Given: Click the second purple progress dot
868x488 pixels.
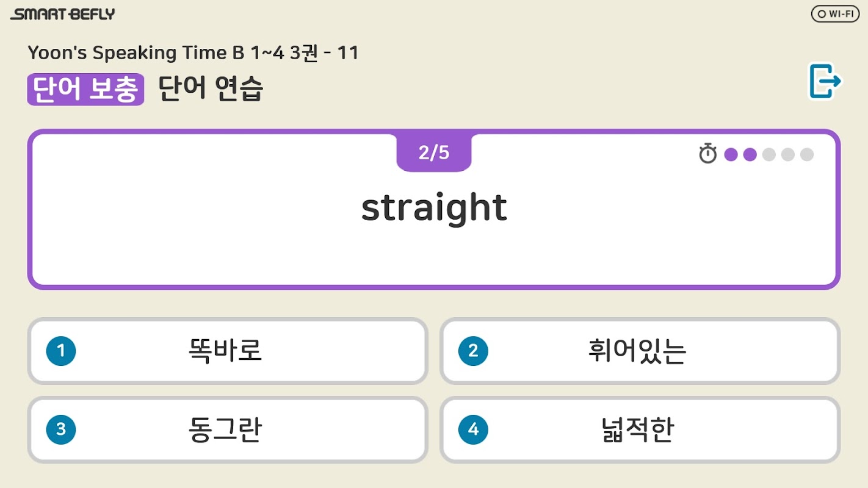Looking at the screenshot, I should [x=750, y=154].
